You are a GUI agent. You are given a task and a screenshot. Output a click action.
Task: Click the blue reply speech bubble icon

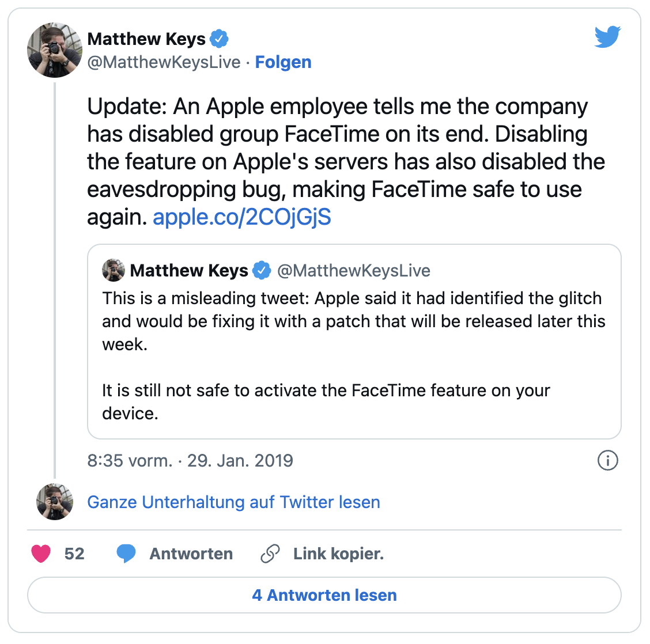coord(126,554)
